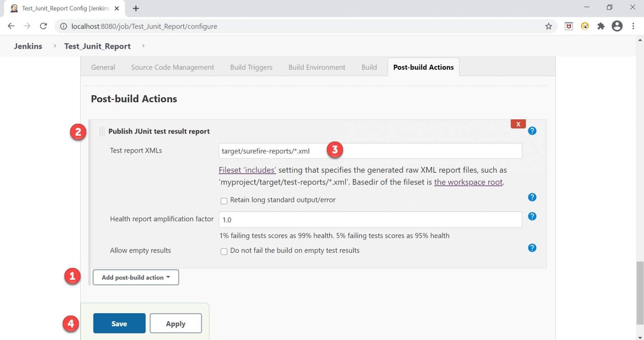Switch to Source Code Management tab
This screenshot has height=340, width=644.
click(x=172, y=67)
